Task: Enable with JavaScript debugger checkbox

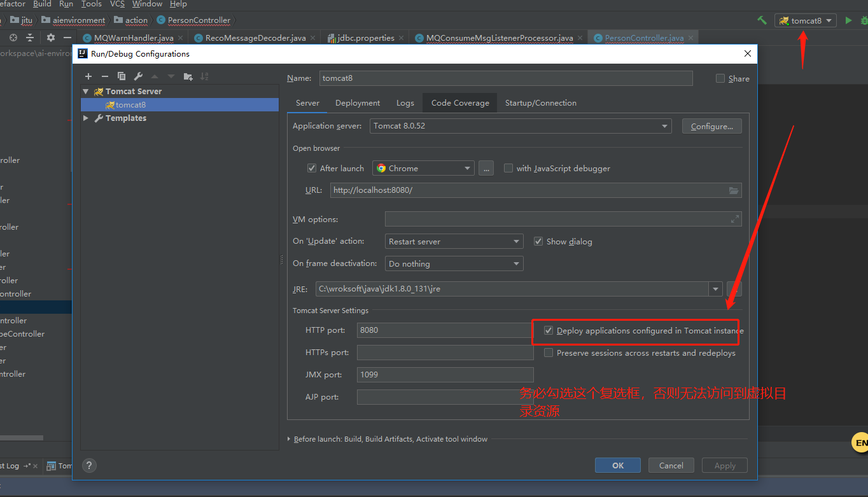Action: [x=508, y=168]
